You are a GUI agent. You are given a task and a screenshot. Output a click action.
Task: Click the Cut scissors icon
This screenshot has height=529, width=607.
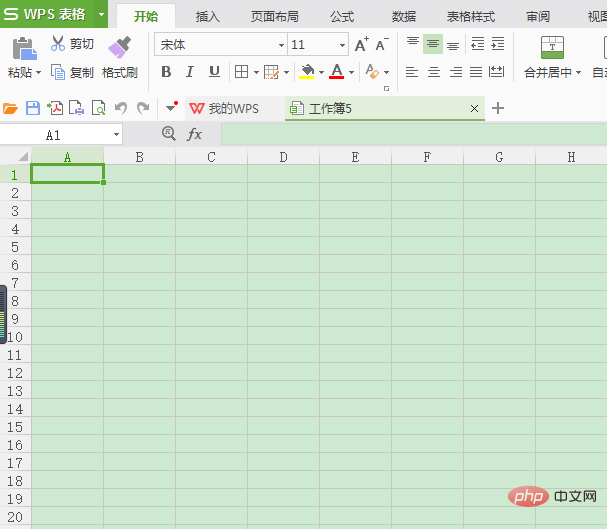pos(58,44)
